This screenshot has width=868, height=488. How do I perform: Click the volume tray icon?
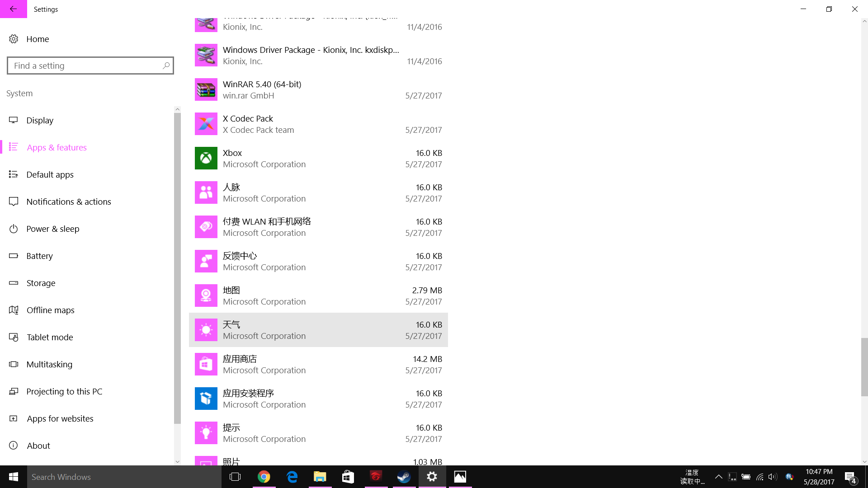point(773,477)
